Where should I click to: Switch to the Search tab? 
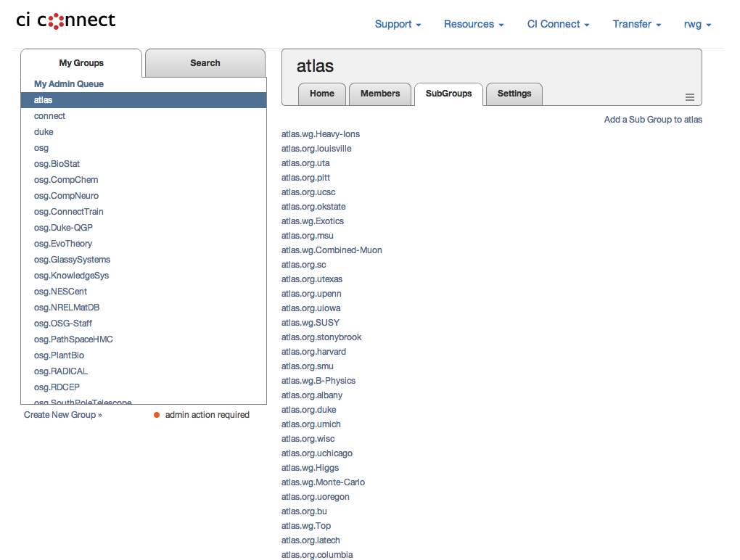(205, 63)
